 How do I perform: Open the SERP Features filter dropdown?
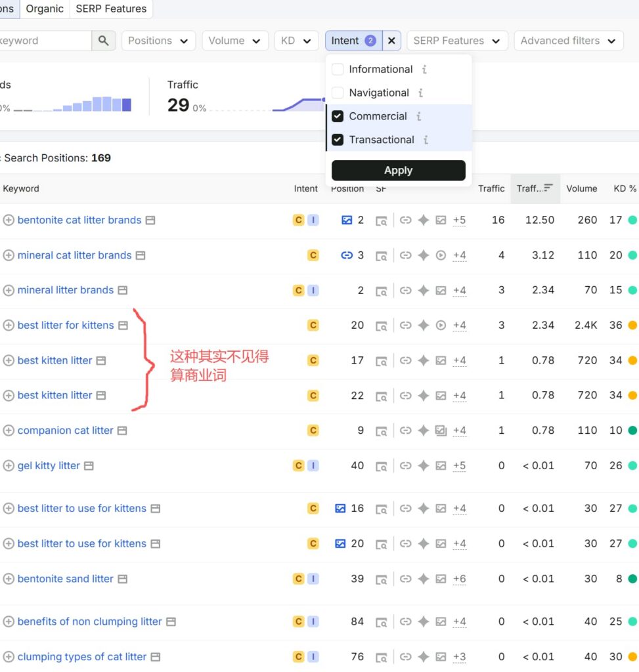click(x=457, y=41)
